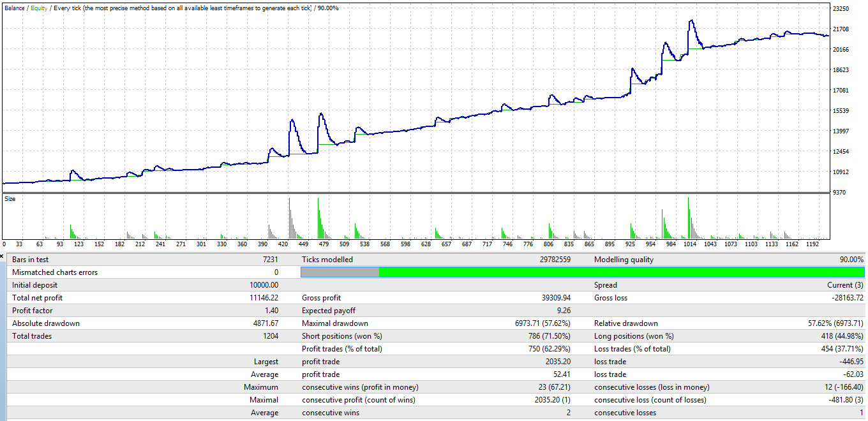The image size is (868, 421).
Task: Click the Size label in the volume chart
Action: click(x=10, y=199)
